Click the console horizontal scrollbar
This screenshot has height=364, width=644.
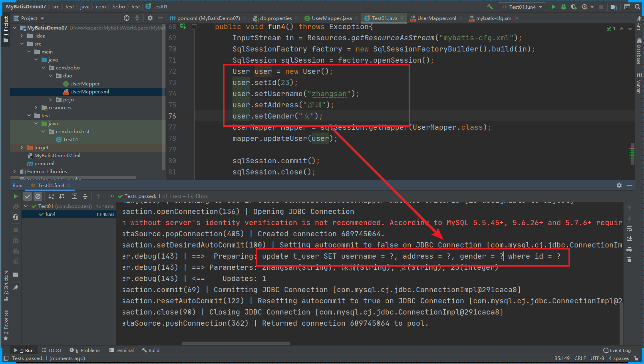236,343
